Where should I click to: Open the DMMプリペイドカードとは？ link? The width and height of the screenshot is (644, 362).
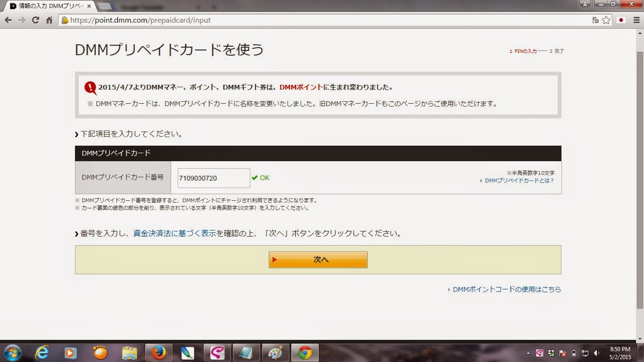[519, 180]
